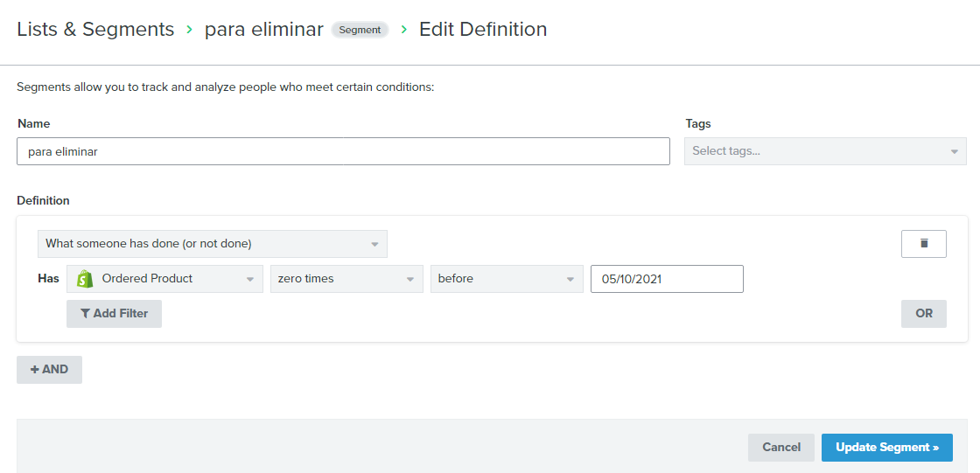Viewport: 980px width, 473px height.
Task: Add a new AND condition group
Action: pos(49,369)
